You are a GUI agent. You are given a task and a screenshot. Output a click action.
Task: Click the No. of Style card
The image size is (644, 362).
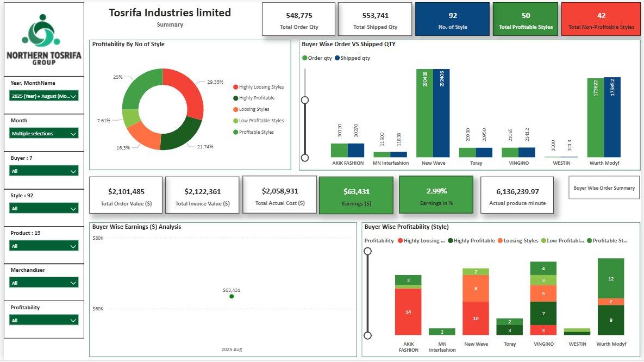click(x=453, y=20)
